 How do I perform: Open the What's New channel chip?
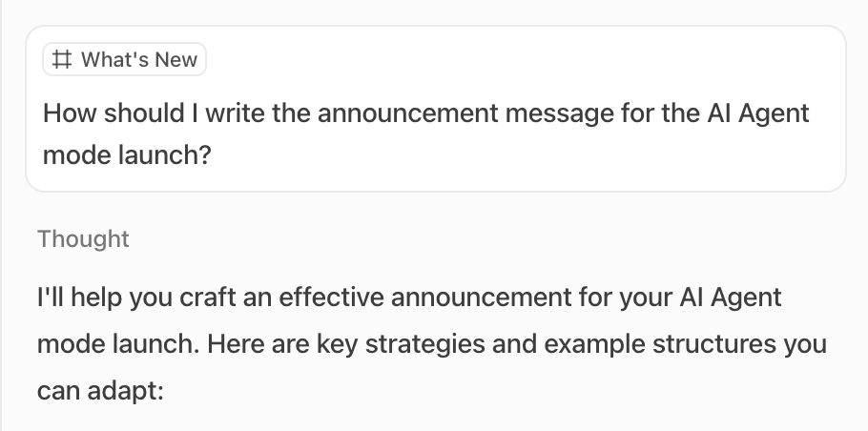pos(125,60)
